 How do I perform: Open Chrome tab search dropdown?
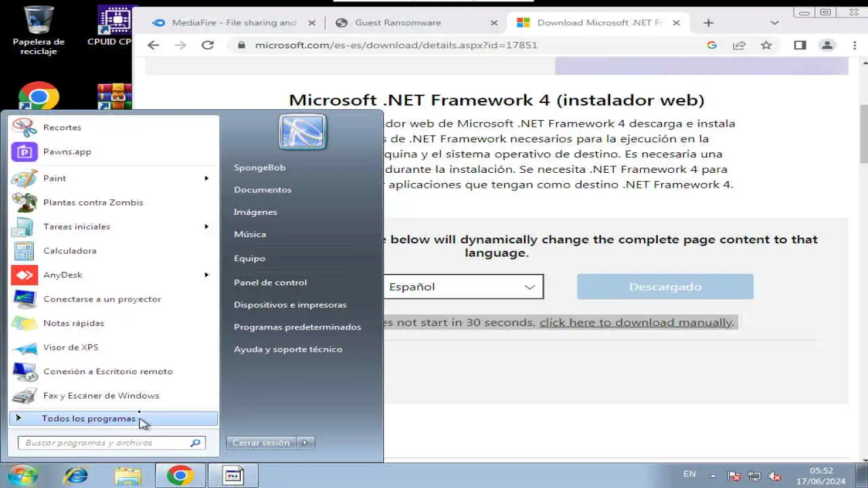(774, 22)
